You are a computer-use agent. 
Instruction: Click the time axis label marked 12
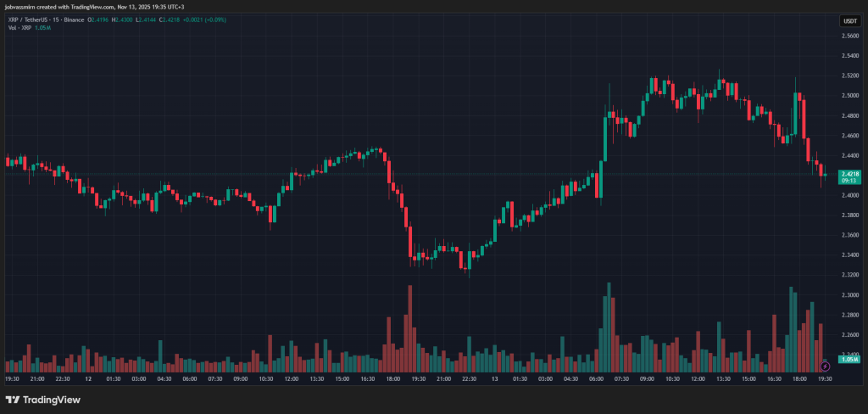89,379
